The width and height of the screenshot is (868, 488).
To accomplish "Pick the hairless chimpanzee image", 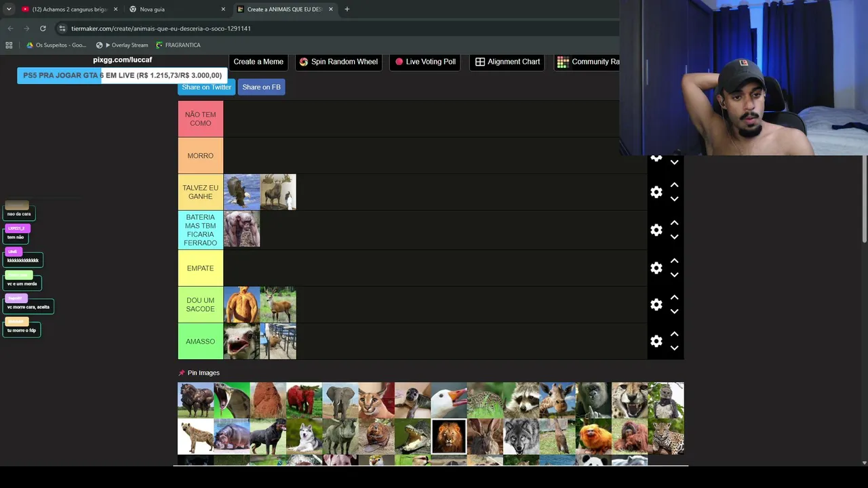I will (242, 229).
